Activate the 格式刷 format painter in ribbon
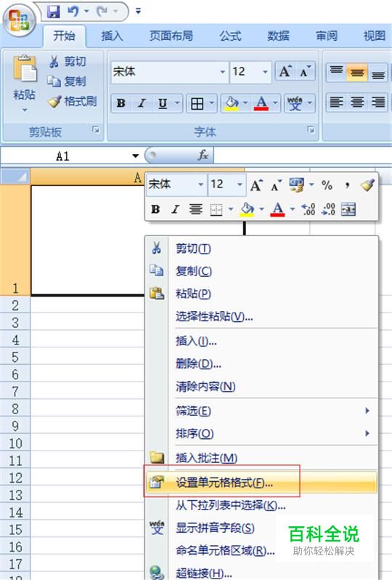The width and height of the screenshot is (392, 580). coord(73,101)
